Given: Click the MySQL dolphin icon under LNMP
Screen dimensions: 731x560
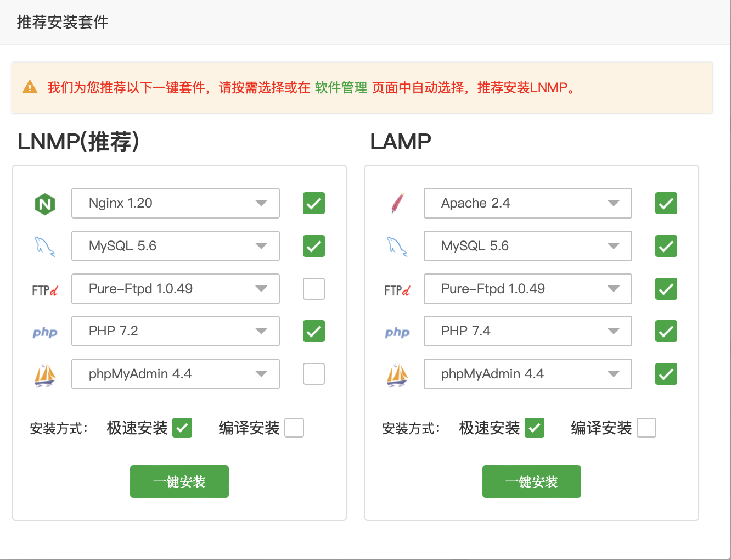Looking at the screenshot, I should tap(45, 247).
